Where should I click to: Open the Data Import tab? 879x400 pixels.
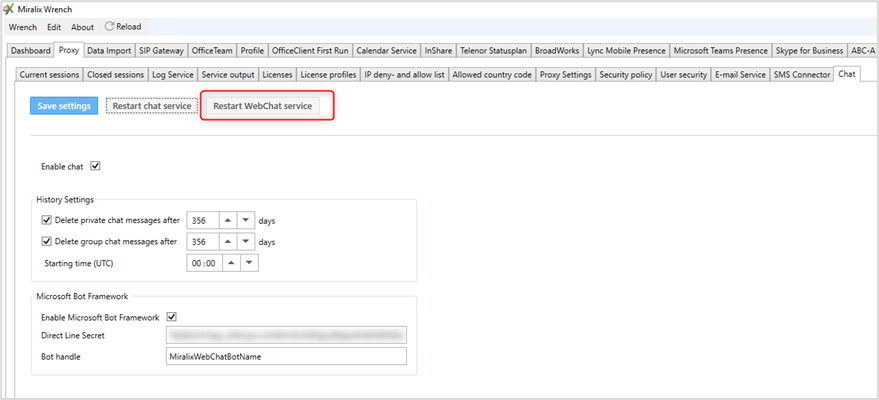[109, 50]
